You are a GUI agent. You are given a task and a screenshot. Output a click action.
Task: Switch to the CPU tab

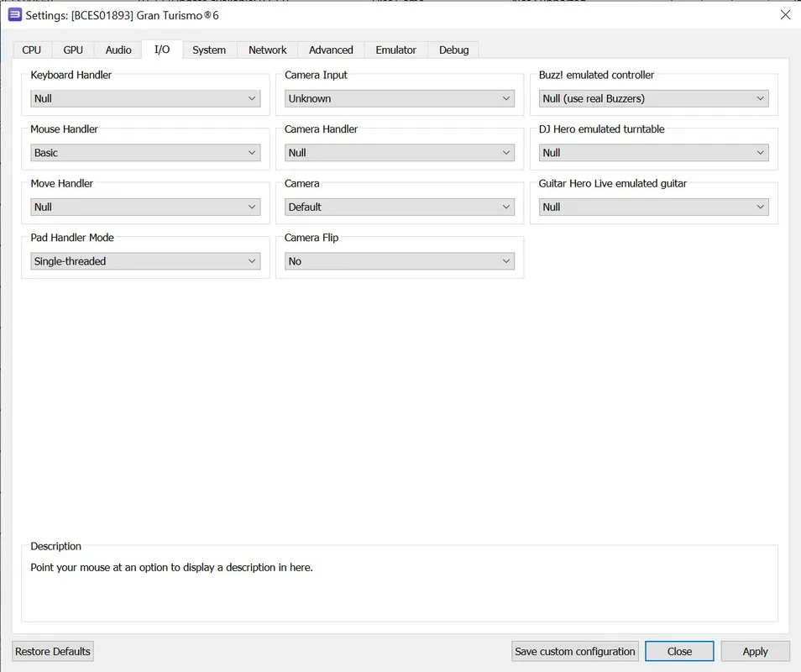point(31,50)
